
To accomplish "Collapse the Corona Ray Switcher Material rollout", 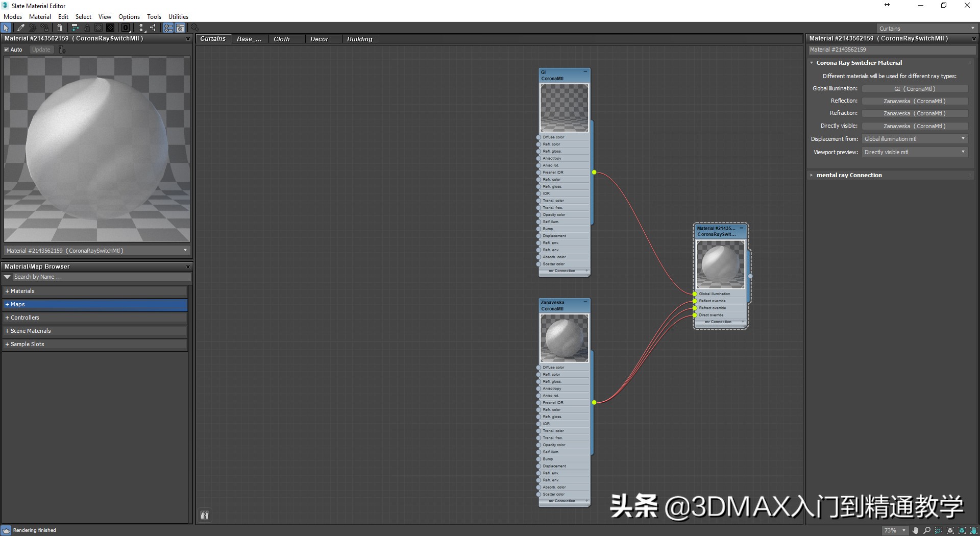I will coord(813,62).
